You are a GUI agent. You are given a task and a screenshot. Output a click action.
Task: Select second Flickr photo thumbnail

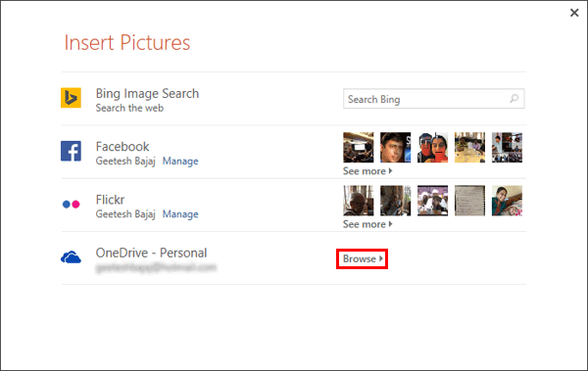[396, 201]
